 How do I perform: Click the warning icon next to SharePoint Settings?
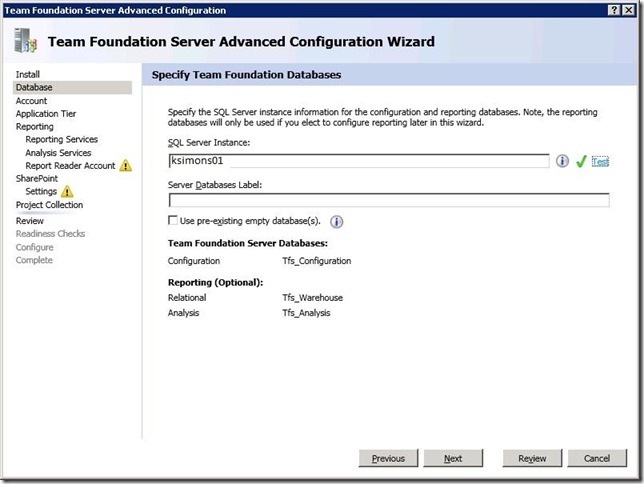[x=67, y=192]
